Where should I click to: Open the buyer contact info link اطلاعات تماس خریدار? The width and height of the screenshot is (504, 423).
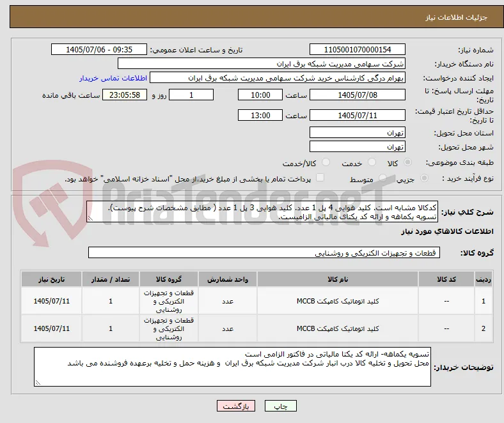(113, 78)
